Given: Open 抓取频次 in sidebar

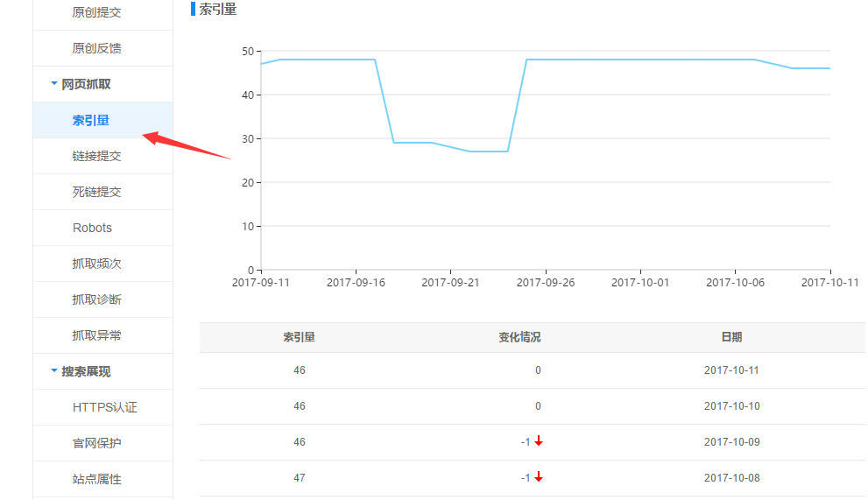Looking at the screenshot, I should tap(96, 264).
